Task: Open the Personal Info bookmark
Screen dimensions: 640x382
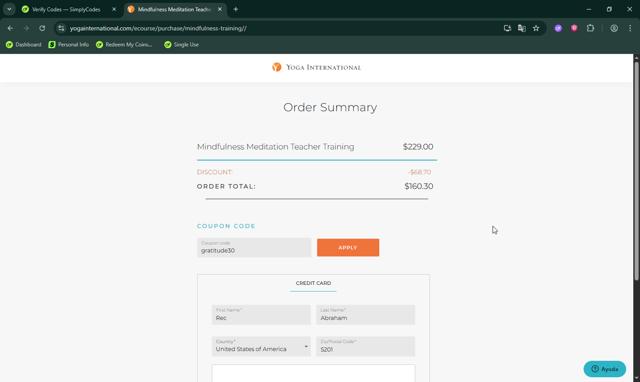Action: [69, 44]
